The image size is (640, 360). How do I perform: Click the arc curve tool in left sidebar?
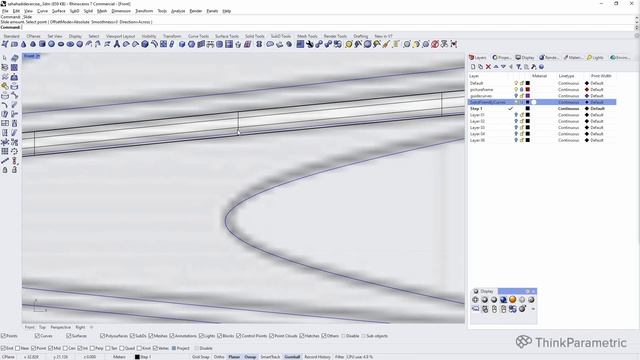click(5, 105)
